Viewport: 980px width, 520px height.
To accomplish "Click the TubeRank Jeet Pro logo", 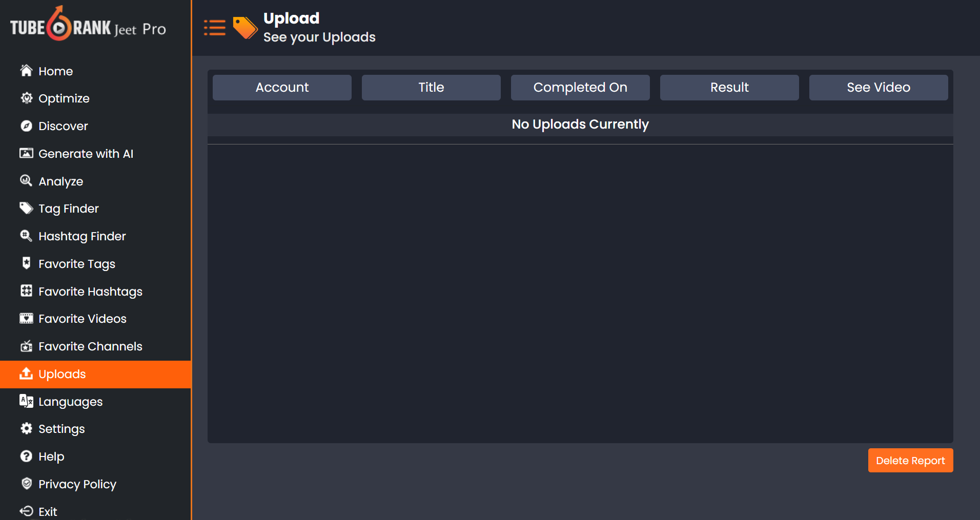I will click(x=88, y=27).
